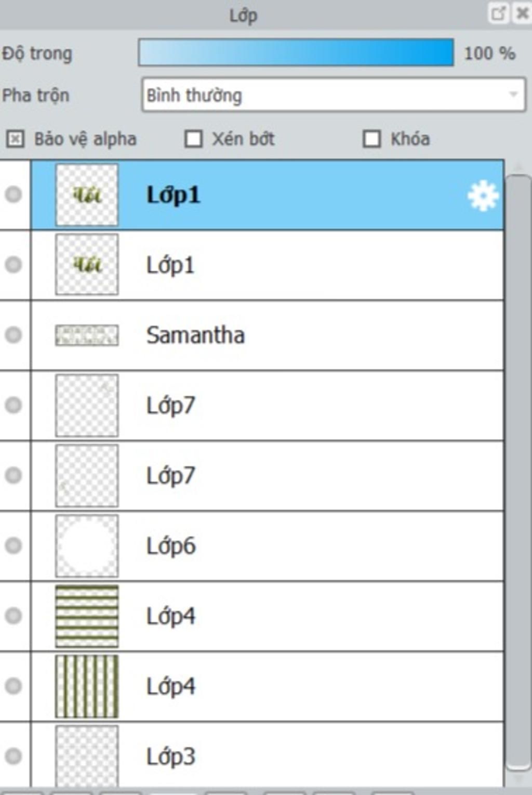Screen dimensions: 532x795
Task: Undock the Lớp panel with float icon
Action: (x=498, y=14)
